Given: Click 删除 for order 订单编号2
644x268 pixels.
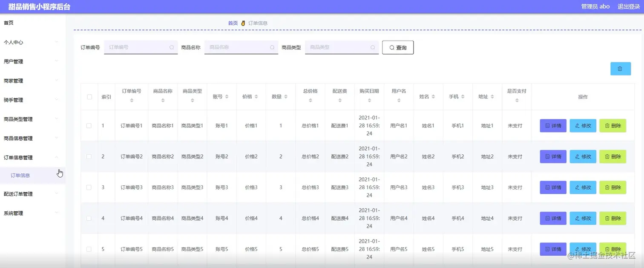Looking at the screenshot, I should [x=612, y=156].
